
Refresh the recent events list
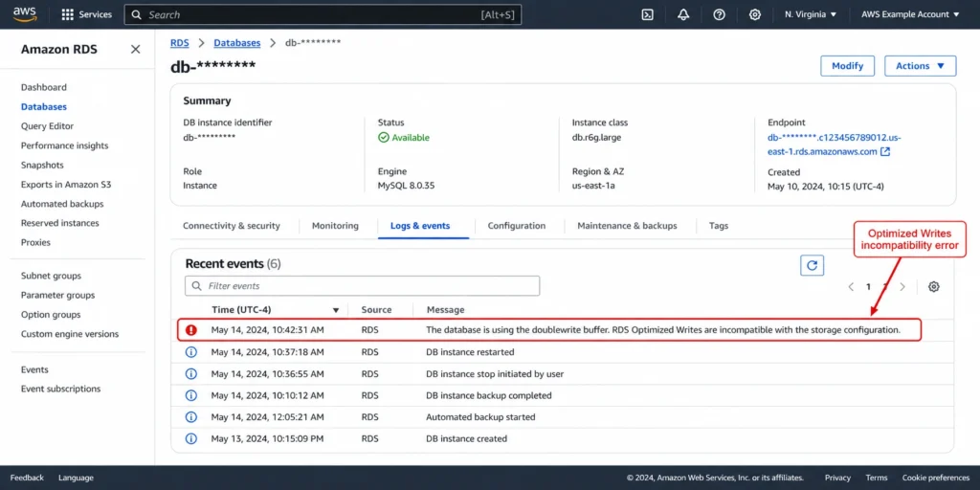812,265
